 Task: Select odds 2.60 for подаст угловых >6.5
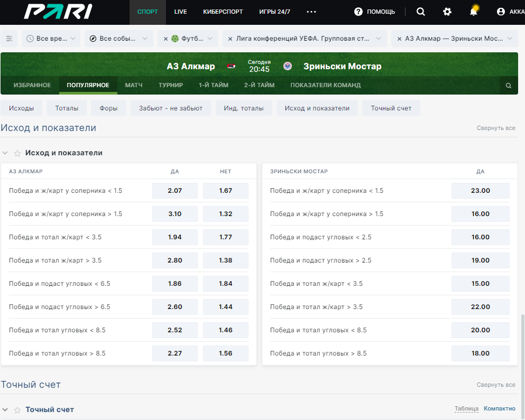[175, 307]
